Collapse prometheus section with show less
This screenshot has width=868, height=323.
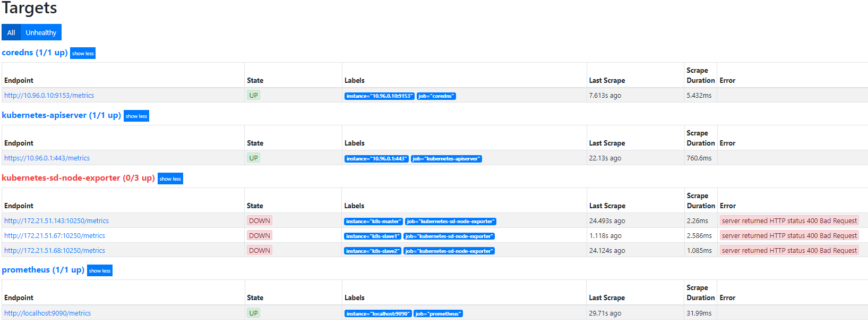click(100, 270)
